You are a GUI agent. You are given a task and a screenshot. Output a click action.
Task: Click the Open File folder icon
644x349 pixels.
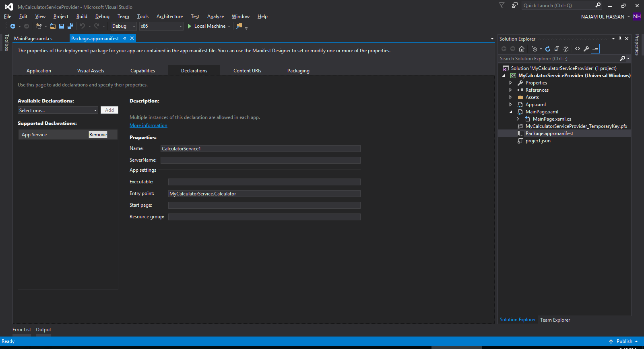(x=53, y=26)
